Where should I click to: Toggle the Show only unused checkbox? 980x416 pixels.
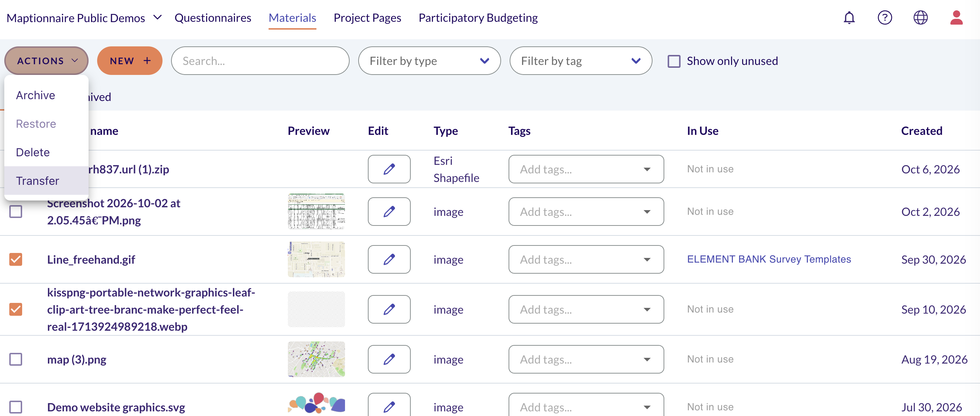click(x=674, y=61)
